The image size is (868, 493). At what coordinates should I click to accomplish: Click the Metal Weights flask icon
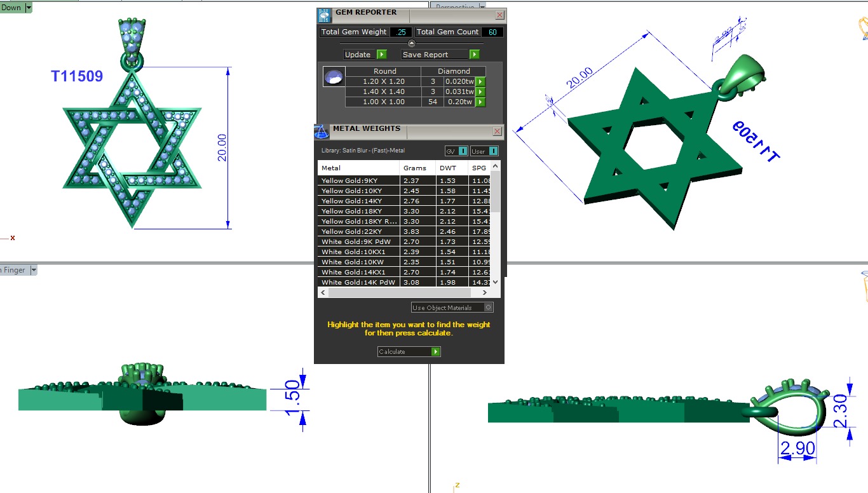322,132
